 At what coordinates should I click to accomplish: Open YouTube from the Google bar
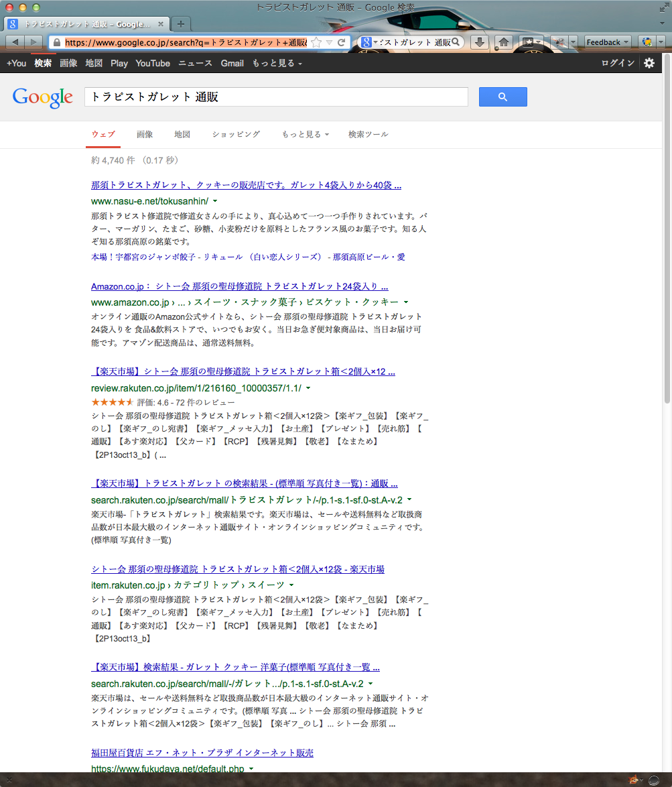point(153,63)
